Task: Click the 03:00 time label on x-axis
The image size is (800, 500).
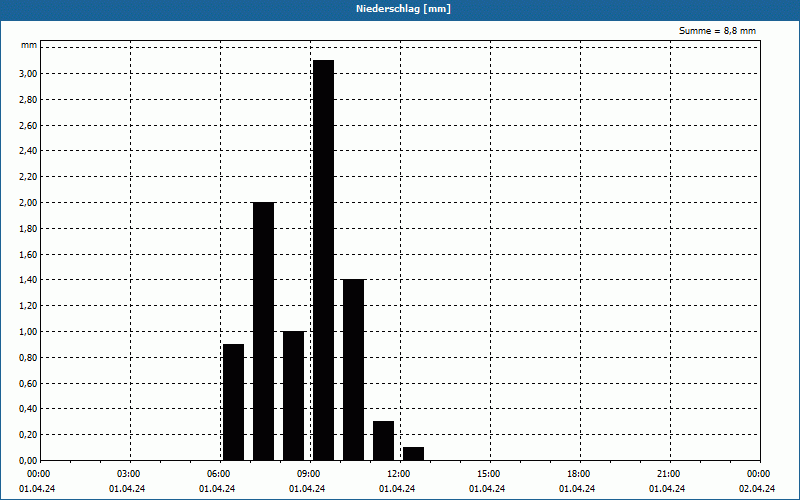Action: click(128, 474)
